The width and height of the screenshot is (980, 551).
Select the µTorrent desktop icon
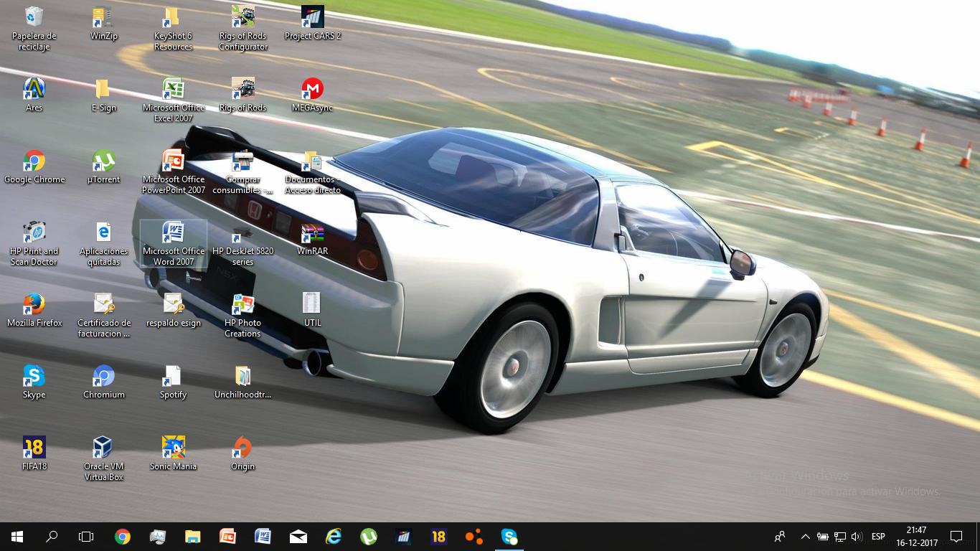104,166
